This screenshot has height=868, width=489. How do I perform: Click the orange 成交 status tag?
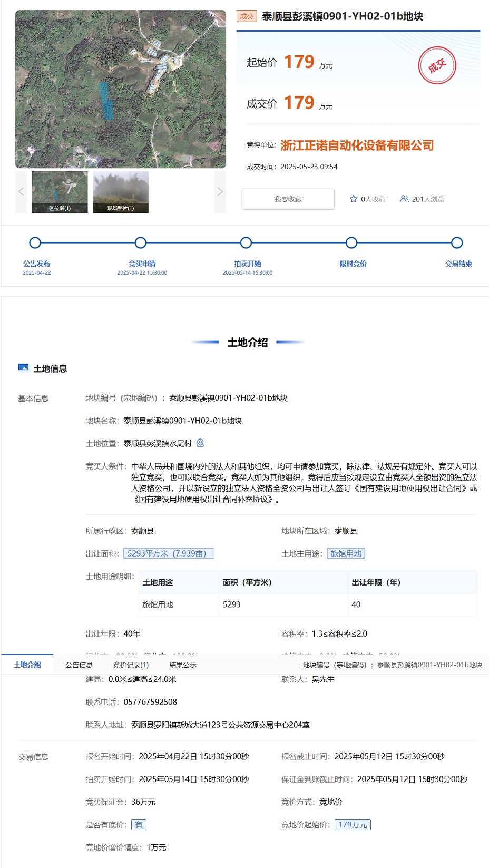point(247,16)
